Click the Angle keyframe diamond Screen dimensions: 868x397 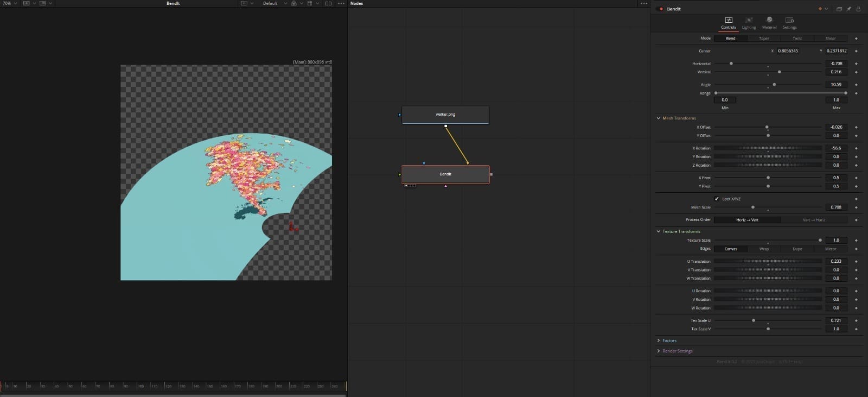pyautogui.click(x=856, y=85)
